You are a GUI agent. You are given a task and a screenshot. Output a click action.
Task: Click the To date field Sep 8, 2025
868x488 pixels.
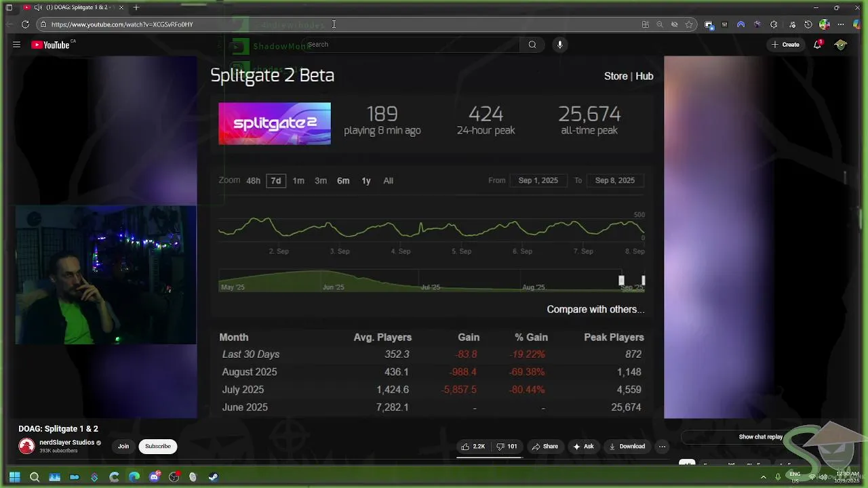point(615,180)
